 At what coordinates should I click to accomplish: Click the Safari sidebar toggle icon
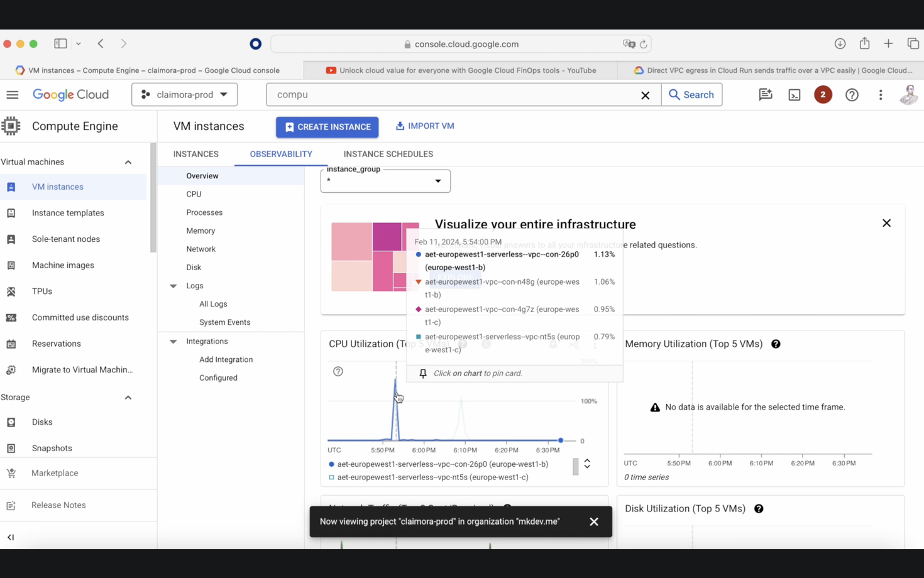tap(60, 44)
